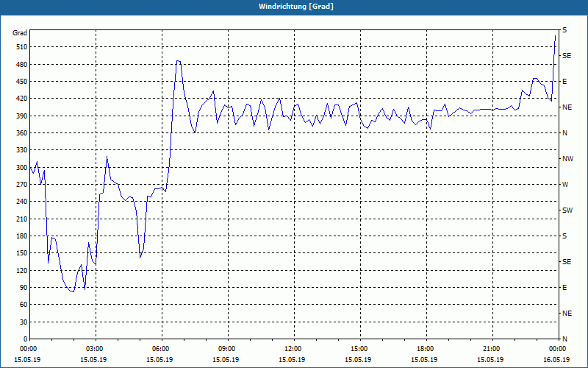
Task: Click the y-axis value 150
Action: click(x=22, y=252)
